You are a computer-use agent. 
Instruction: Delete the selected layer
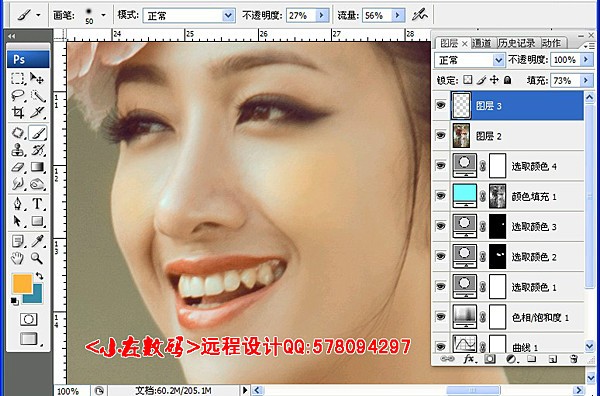[x=573, y=359]
